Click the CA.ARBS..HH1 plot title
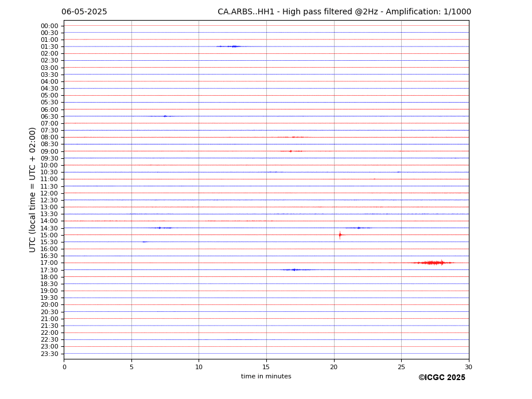Image resolution: width=532 pixels, height=399 pixels. pos(344,12)
